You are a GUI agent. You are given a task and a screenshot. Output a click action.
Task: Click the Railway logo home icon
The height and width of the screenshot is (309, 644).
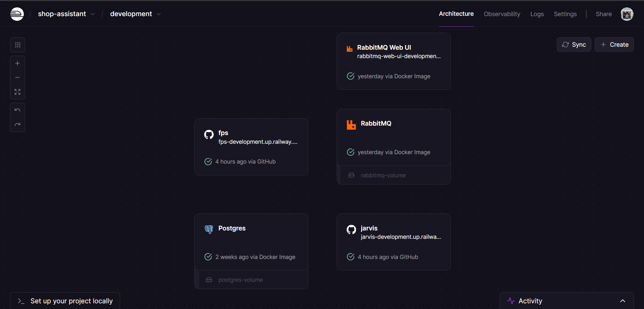(x=17, y=14)
